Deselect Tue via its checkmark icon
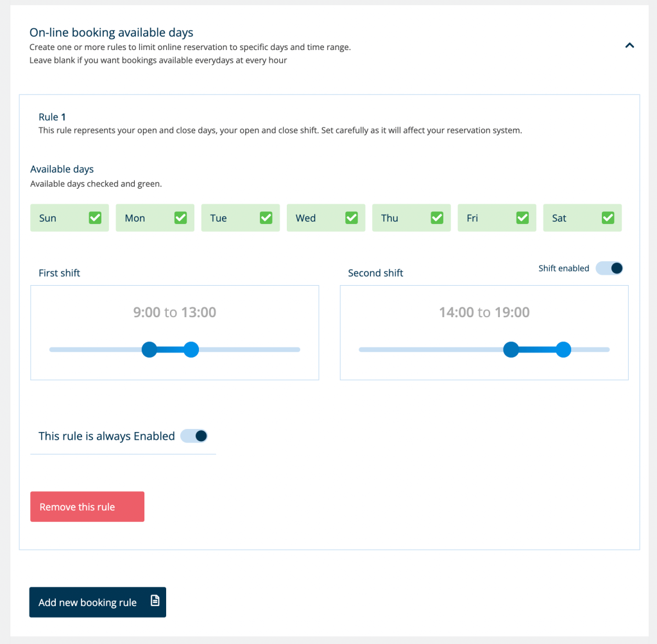The image size is (657, 644). 266,218
